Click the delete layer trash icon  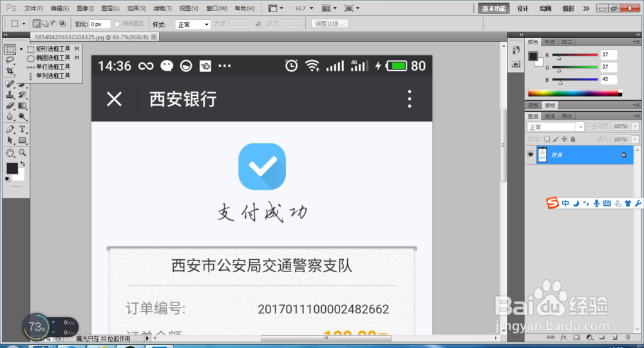coord(627,337)
